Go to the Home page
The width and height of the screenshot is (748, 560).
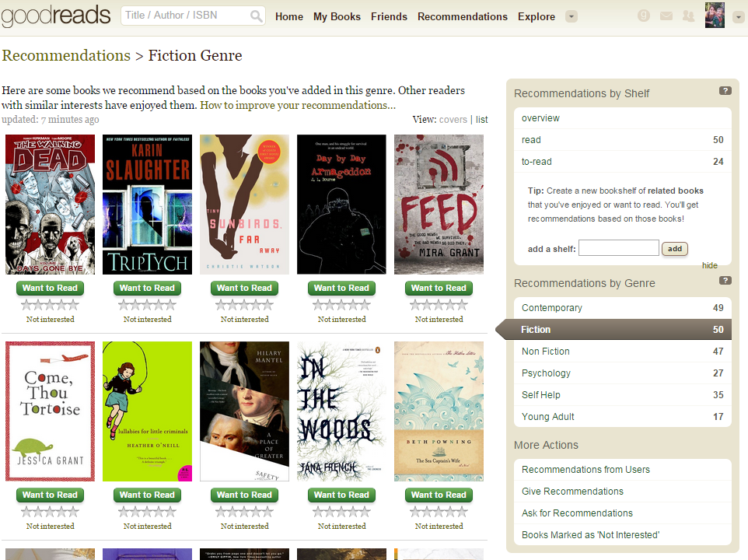[x=289, y=16]
